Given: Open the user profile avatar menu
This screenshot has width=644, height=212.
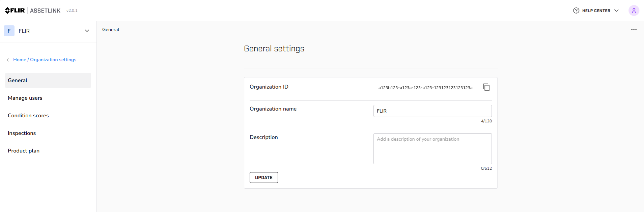Looking at the screenshot, I should point(634,10).
